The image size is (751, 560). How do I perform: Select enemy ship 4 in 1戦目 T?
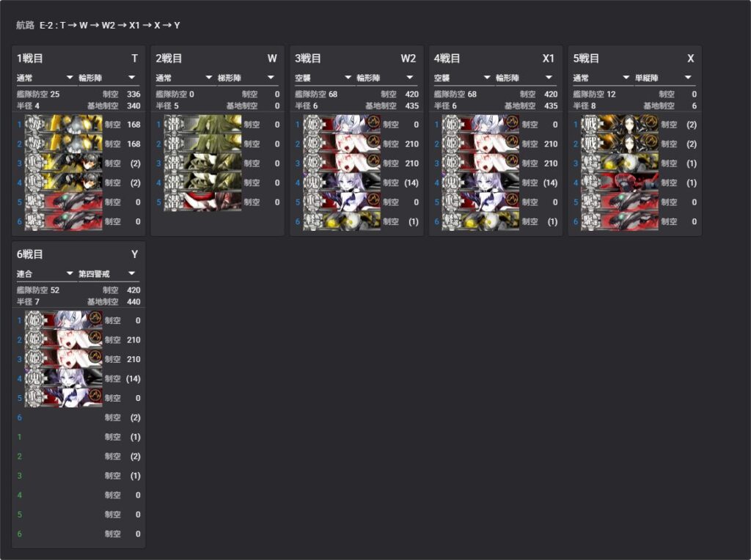tap(63, 183)
